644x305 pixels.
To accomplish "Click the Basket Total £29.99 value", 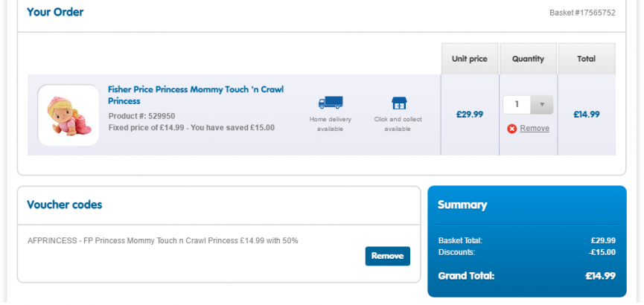I will point(603,240).
